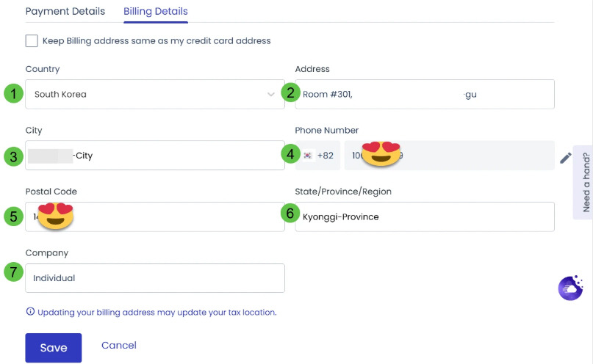593x364 pixels.
Task: Open the Need a hand? side tab
Action: 583,182
